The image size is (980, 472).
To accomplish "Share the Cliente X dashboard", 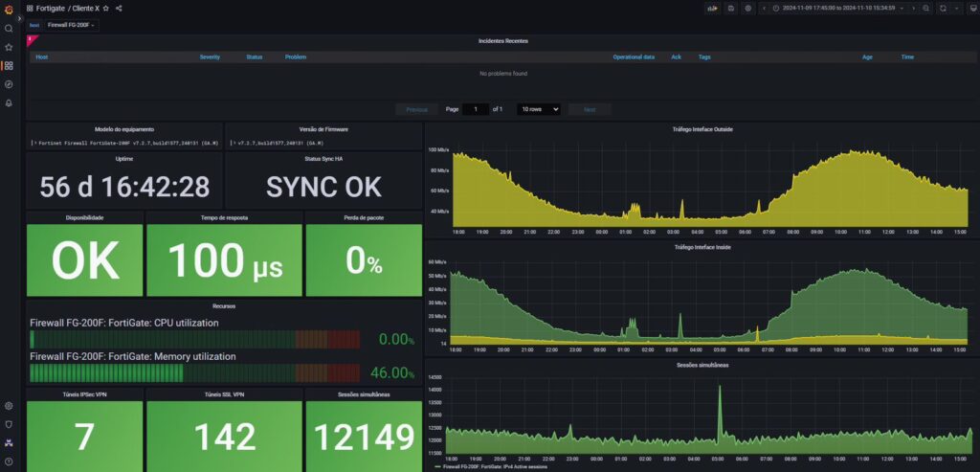I will point(119,8).
